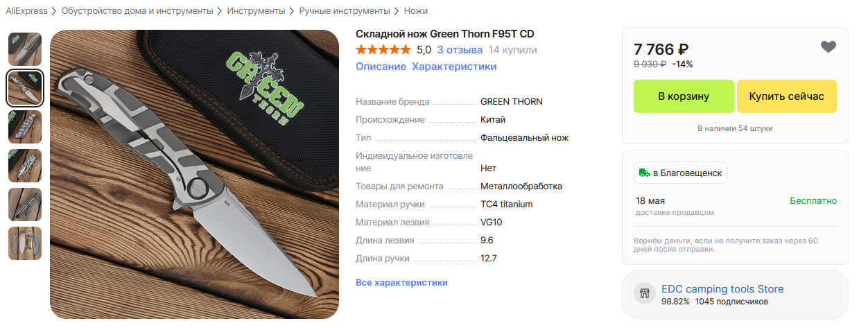The width and height of the screenshot is (868, 330).
Task: Jump to the Описание section
Action: [381, 67]
